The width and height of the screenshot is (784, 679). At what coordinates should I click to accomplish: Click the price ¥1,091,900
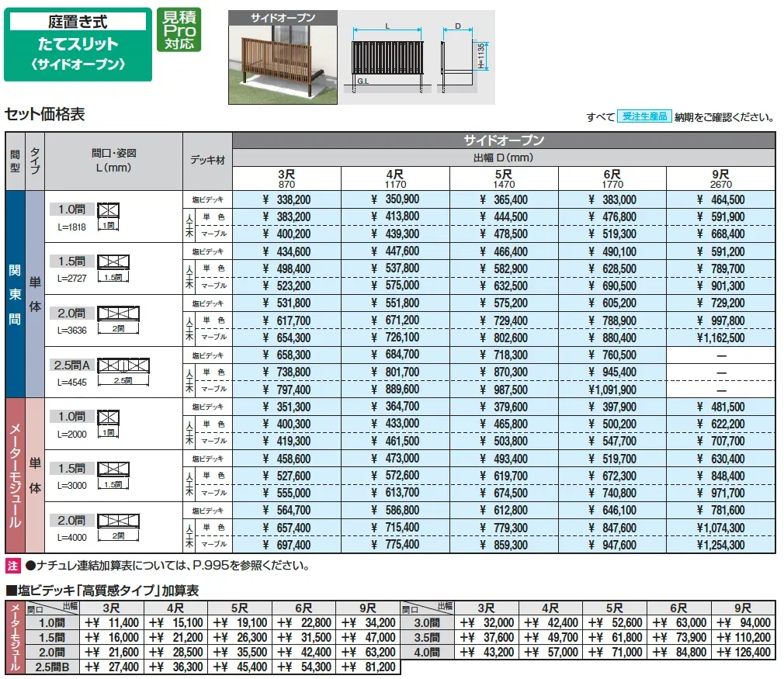coord(612,390)
